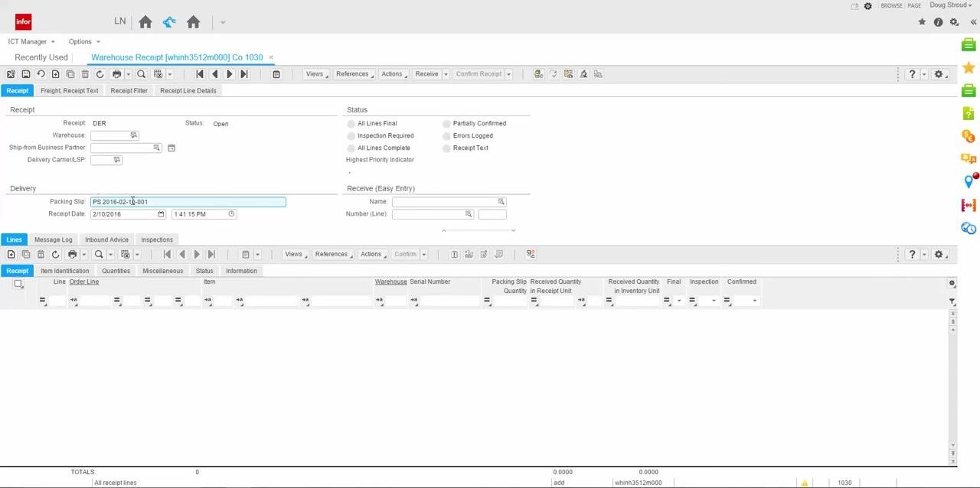This screenshot has width=980, height=488.
Task: Toggle the All Lines Complete indicator
Action: pyautogui.click(x=351, y=148)
